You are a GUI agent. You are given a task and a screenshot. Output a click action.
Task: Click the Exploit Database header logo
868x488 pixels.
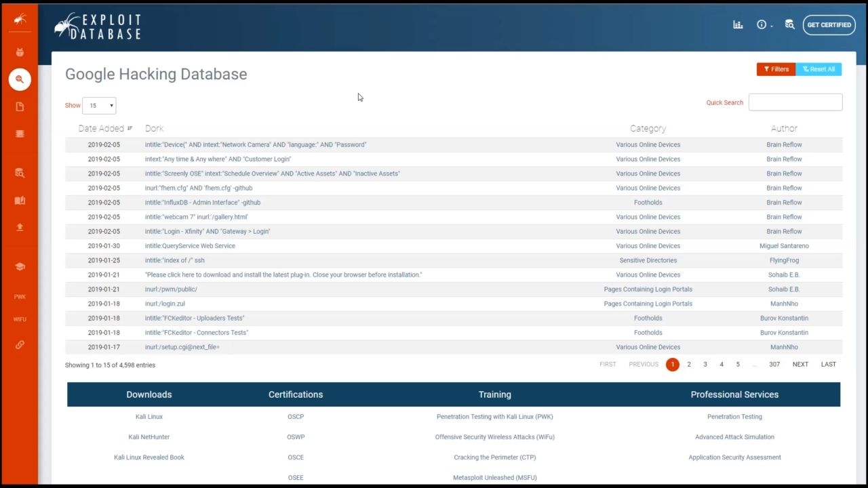pyautogui.click(x=98, y=26)
